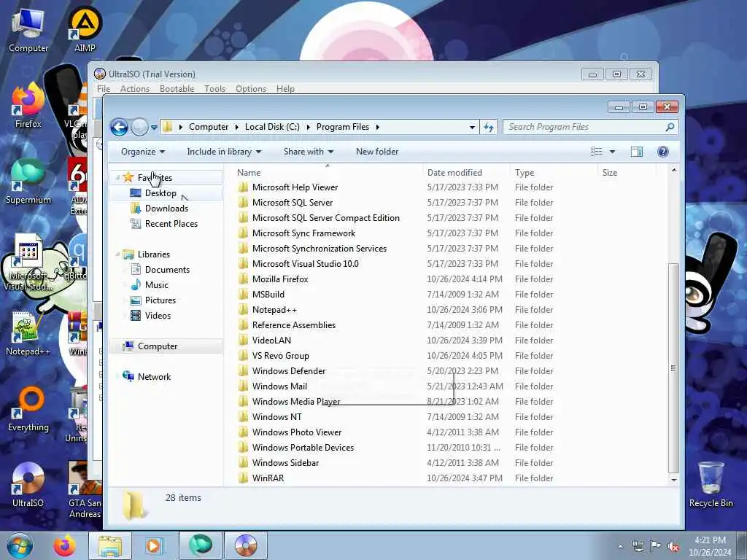This screenshot has width=747, height=560.
Task: Launch the UltraISO desktop shortcut
Action: [28, 485]
